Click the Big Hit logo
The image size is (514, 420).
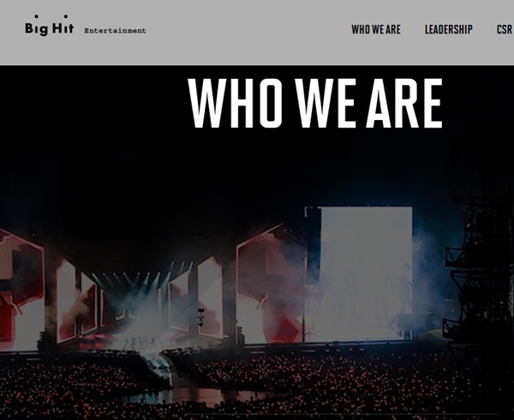(49, 25)
